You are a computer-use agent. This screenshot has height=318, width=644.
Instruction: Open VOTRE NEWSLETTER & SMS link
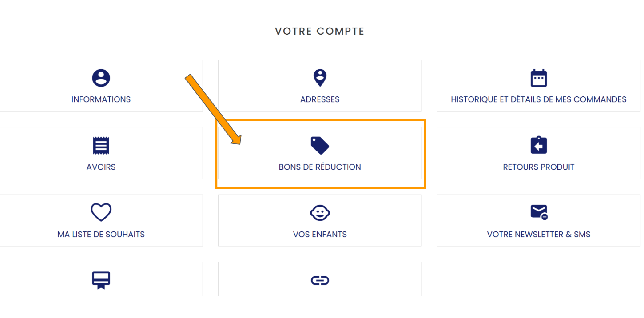[538, 234]
